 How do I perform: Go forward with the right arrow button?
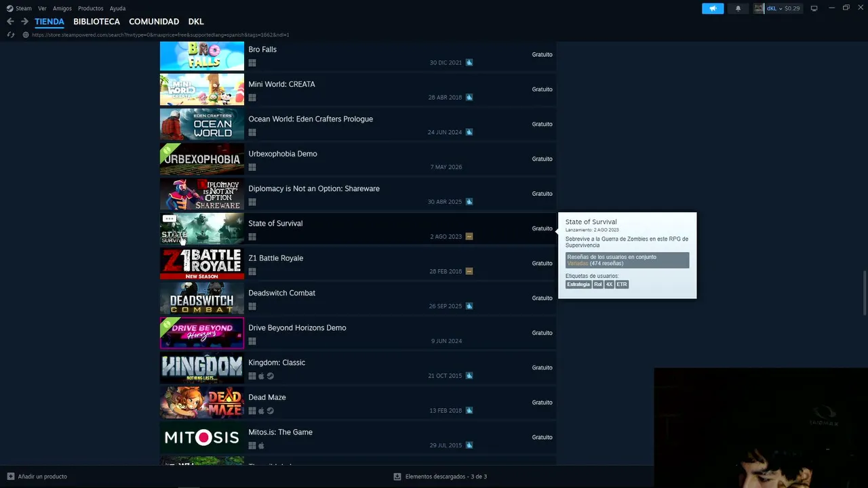[x=24, y=22]
